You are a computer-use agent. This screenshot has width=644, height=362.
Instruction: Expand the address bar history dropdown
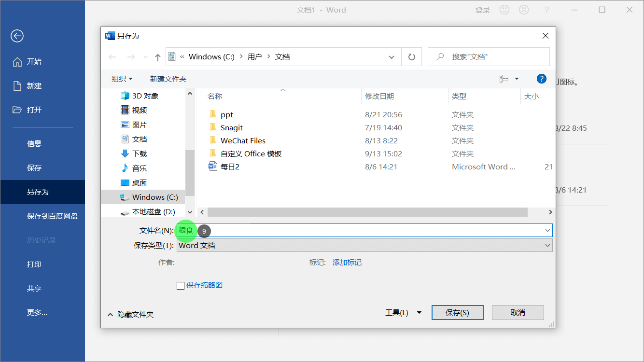click(x=392, y=57)
